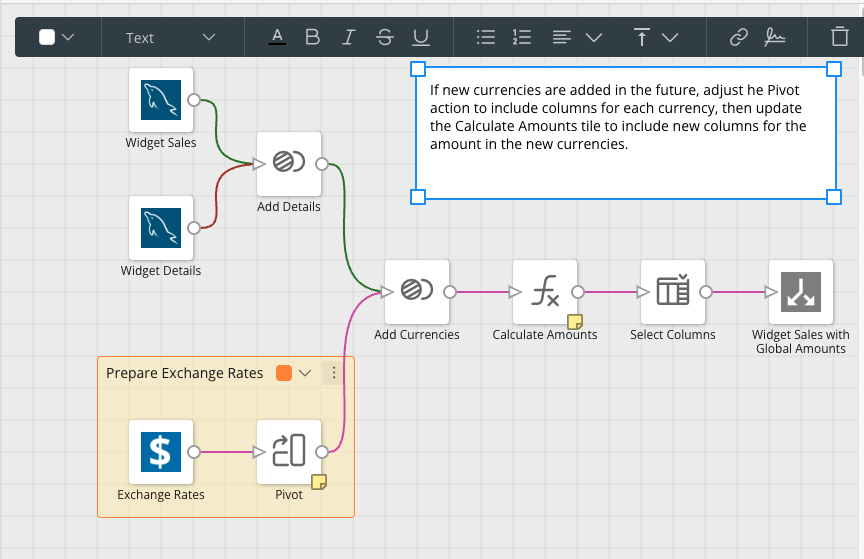Click the Widget Details output connector
Viewport: 864px width, 559px height.
point(194,228)
